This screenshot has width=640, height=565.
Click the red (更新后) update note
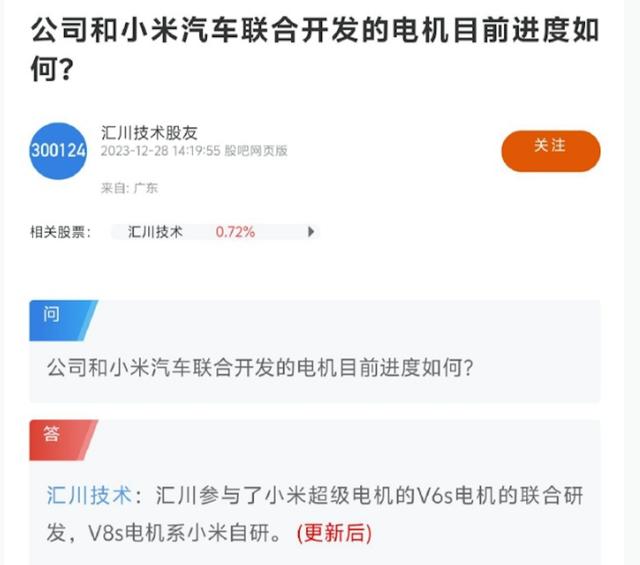tap(333, 531)
